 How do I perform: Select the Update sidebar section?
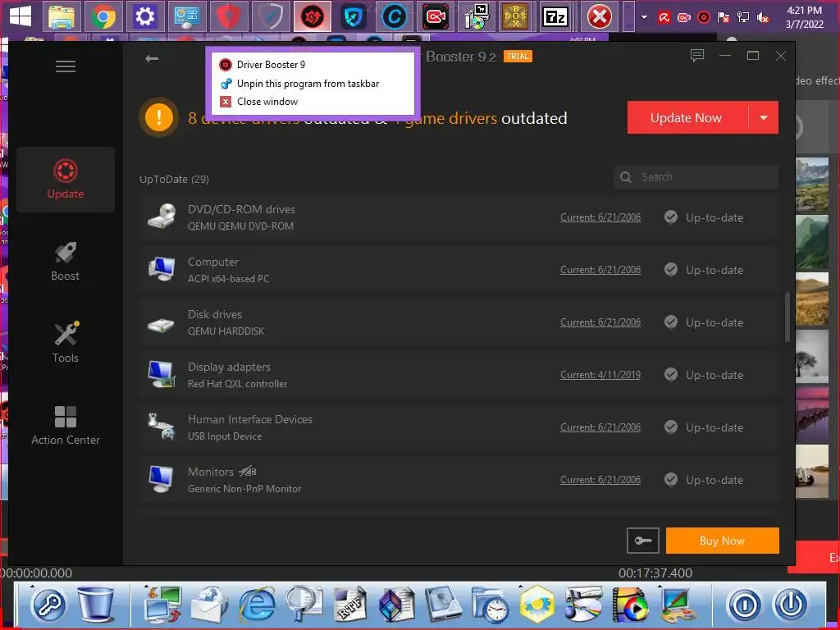pyautogui.click(x=66, y=180)
